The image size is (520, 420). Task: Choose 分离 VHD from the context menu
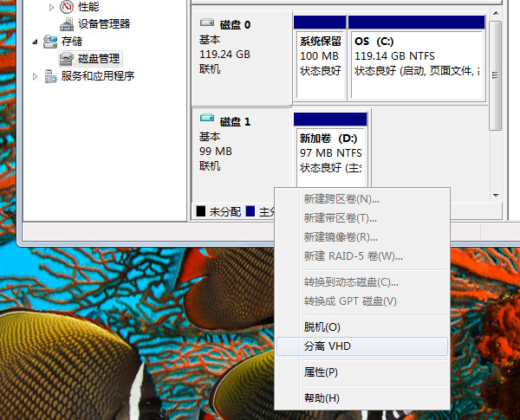(x=362, y=346)
